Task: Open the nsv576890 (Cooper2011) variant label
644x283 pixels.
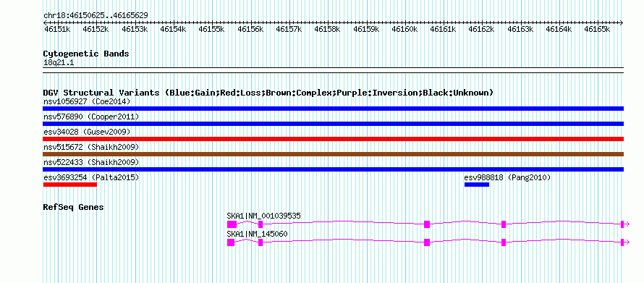Action: 91,117
